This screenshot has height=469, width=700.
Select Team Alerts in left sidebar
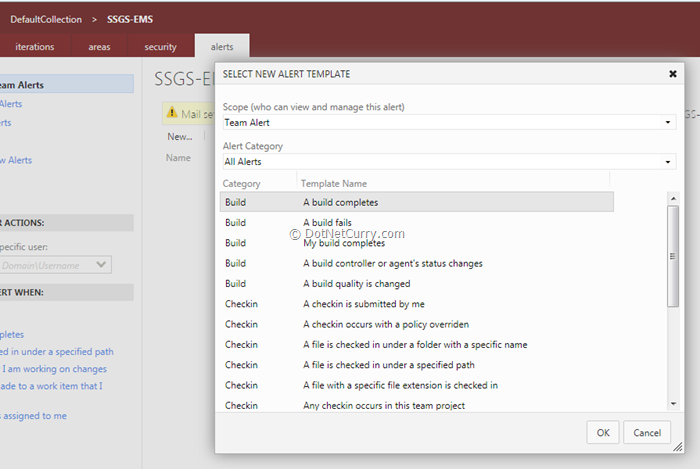[x=66, y=85]
